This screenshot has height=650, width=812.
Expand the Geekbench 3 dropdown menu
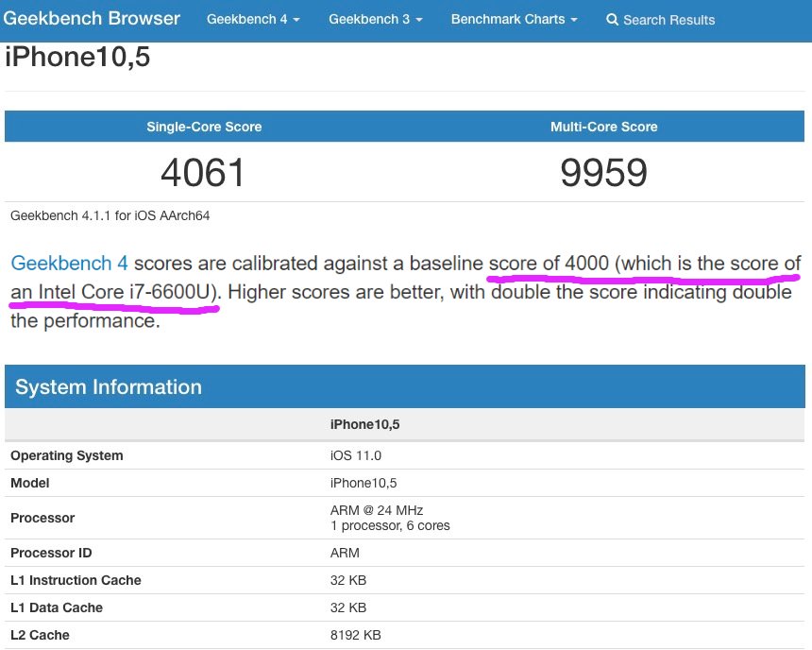[x=375, y=20]
